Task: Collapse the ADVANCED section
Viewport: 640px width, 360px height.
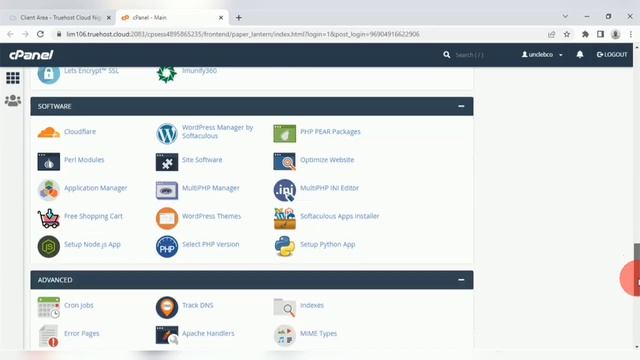Action: tap(461, 280)
